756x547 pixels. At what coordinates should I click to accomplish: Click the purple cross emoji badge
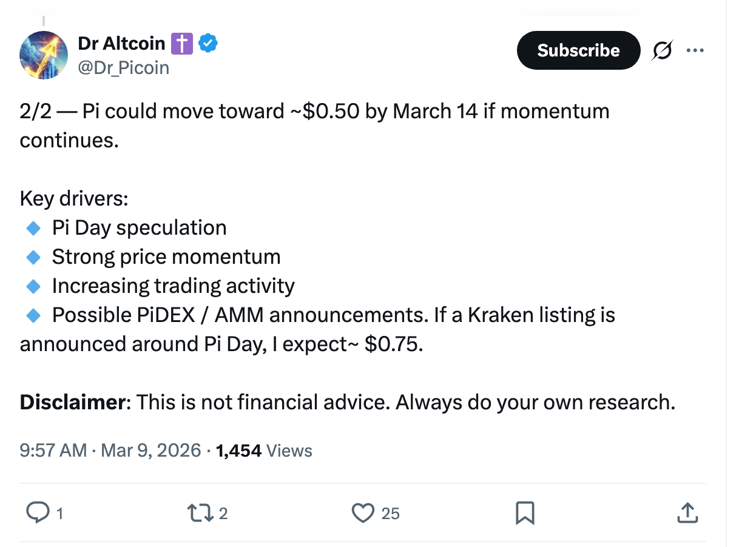coord(181,44)
